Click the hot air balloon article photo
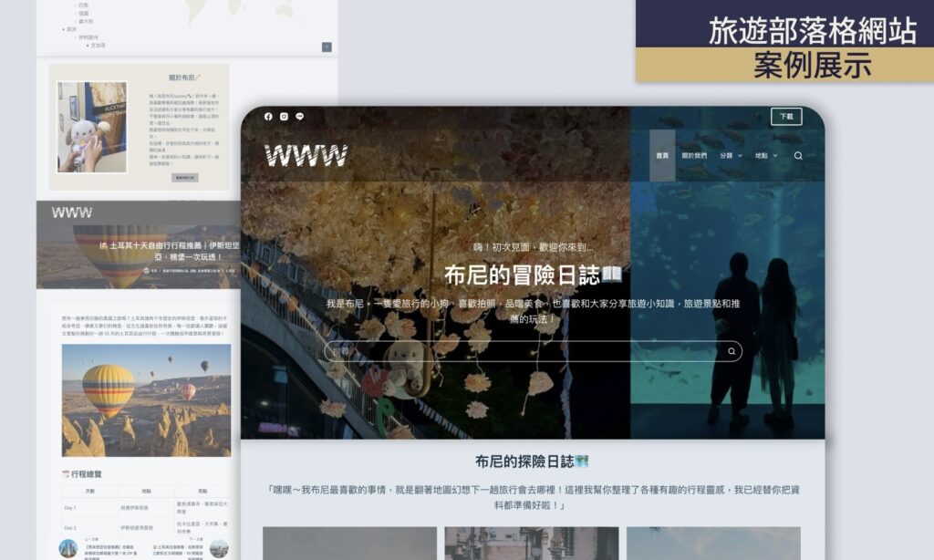Viewport: 934px width, 560px height. click(146, 399)
